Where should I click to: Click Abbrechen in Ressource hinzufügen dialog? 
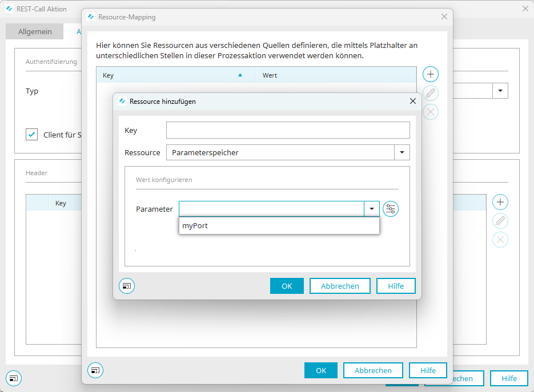click(340, 286)
